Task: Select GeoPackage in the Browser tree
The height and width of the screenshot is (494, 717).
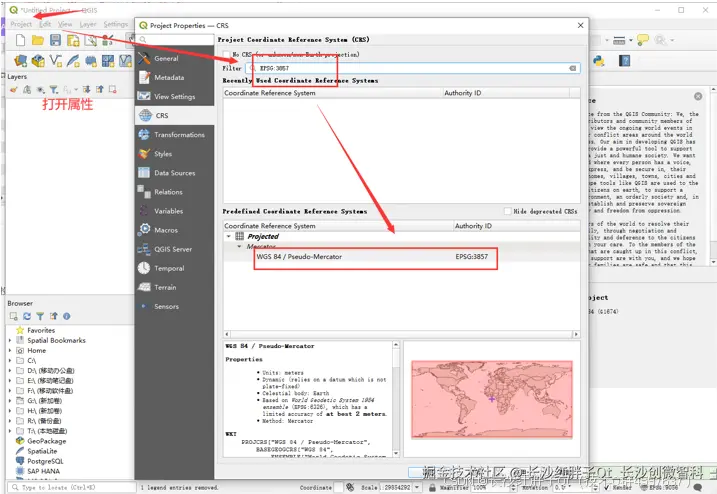Action: click(x=47, y=441)
